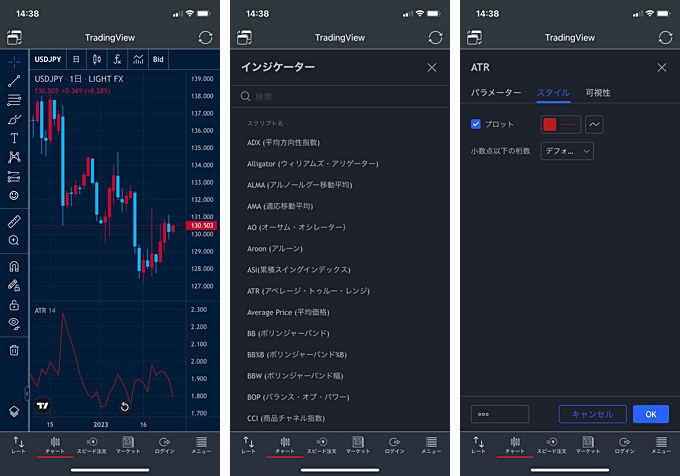Click the TradingView logo on the chart
The height and width of the screenshot is (476, 680).
click(x=42, y=406)
